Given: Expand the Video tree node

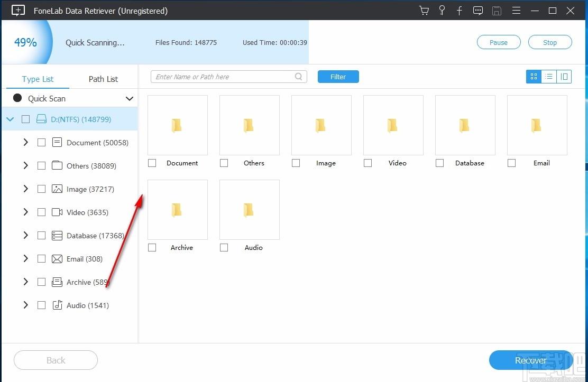Looking at the screenshot, I should point(25,212).
